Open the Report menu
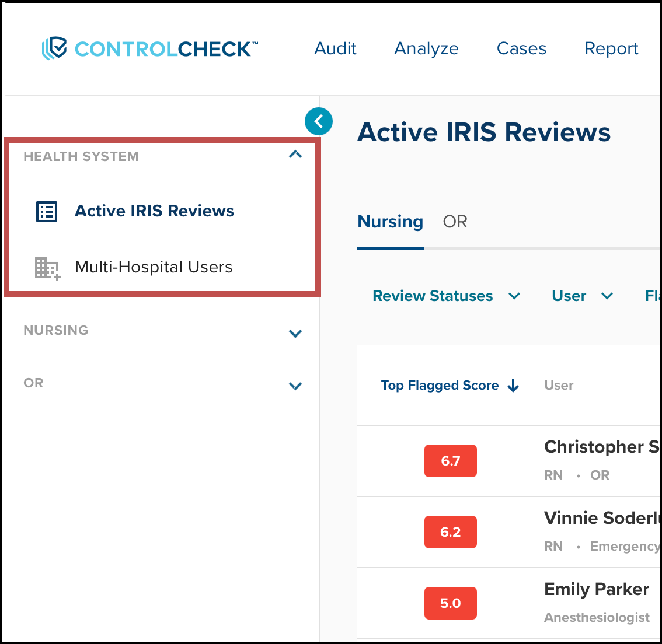This screenshot has height=644, width=662. 611,49
